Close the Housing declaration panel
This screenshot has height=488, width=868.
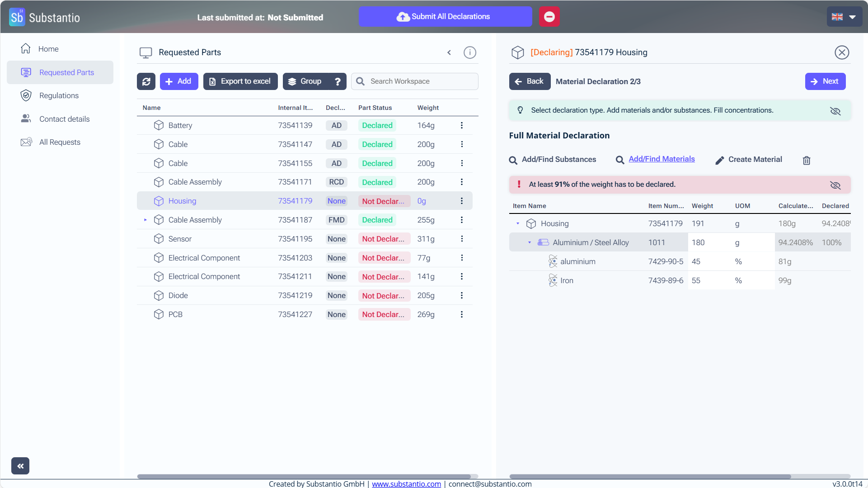(x=841, y=52)
